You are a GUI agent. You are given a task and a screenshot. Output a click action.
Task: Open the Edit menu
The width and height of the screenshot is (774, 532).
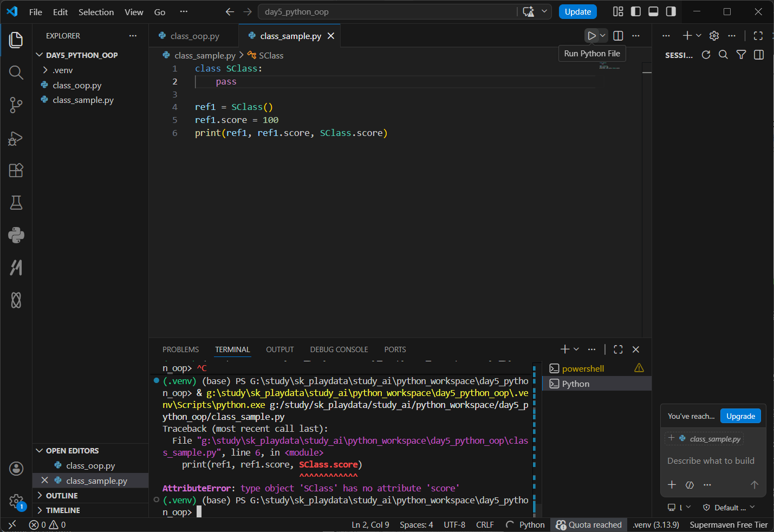[x=60, y=12]
